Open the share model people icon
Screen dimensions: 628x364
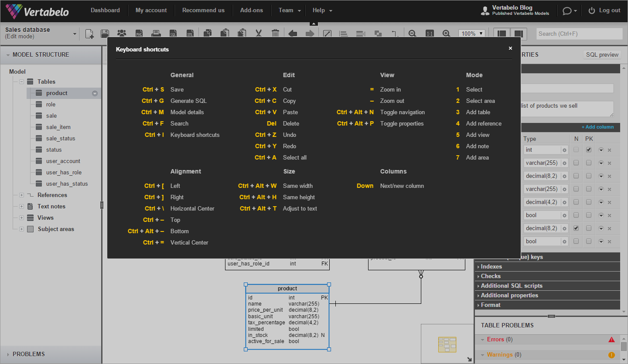pos(122,34)
